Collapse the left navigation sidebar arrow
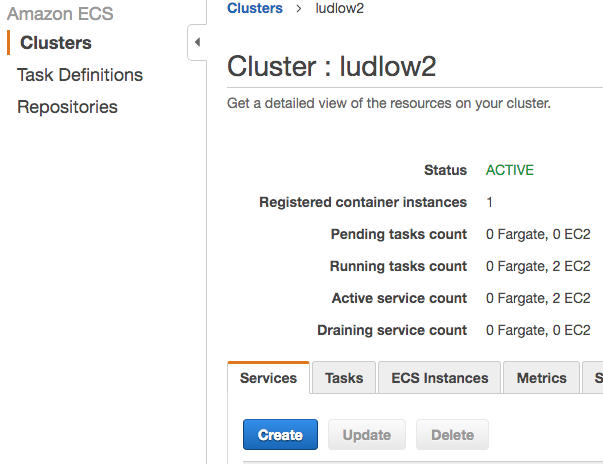 point(196,42)
